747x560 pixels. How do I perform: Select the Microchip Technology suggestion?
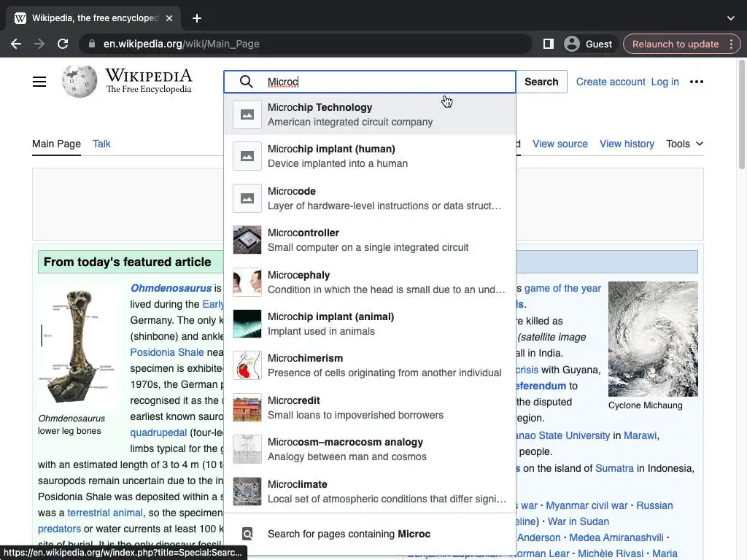370,114
